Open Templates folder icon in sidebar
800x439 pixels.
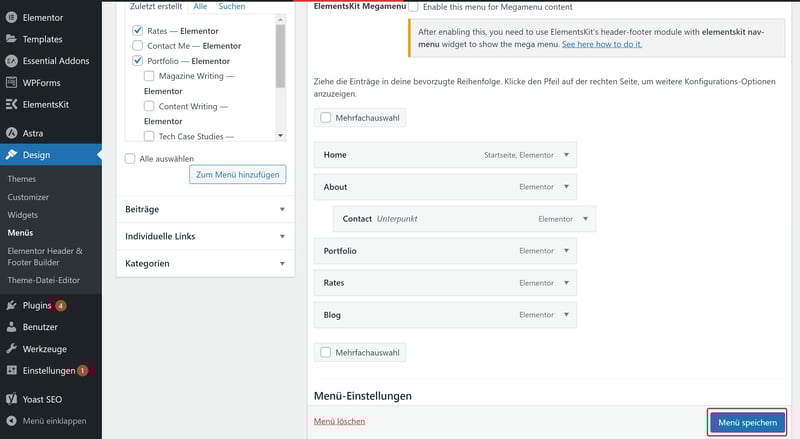11,39
